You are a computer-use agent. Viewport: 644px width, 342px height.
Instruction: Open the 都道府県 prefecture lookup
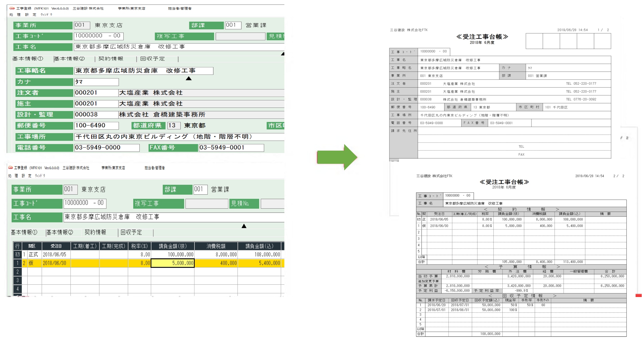[148, 126]
